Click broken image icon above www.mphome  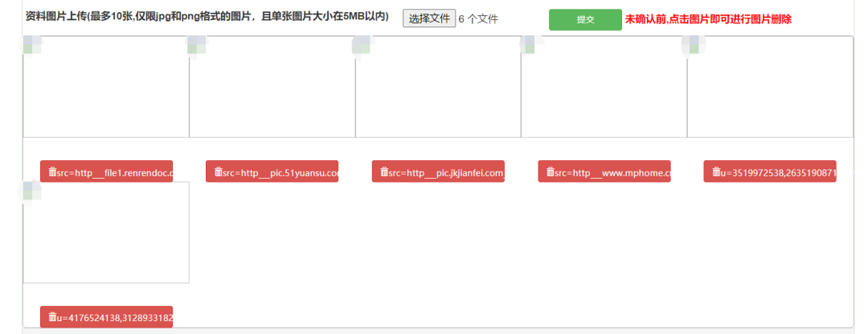(529, 45)
